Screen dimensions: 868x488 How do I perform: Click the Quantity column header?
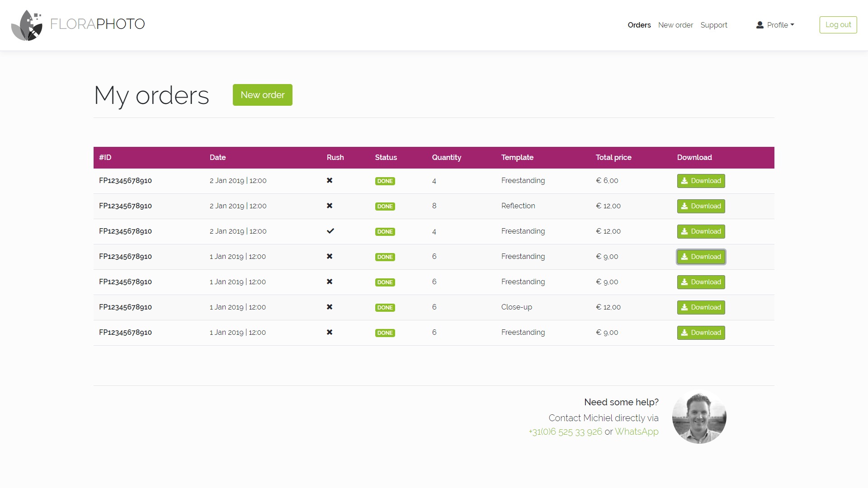click(x=446, y=158)
